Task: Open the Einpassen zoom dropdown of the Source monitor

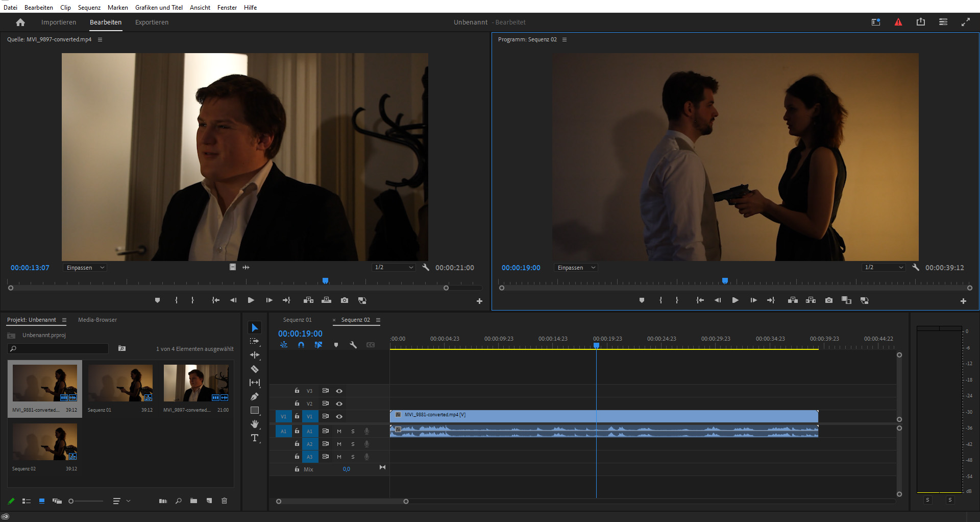Action: pyautogui.click(x=84, y=267)
